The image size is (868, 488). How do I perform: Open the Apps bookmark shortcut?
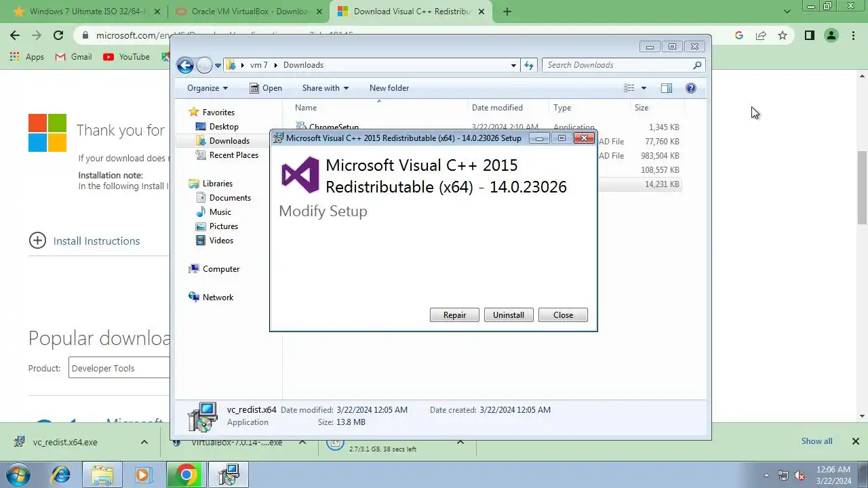click(28, 57)
